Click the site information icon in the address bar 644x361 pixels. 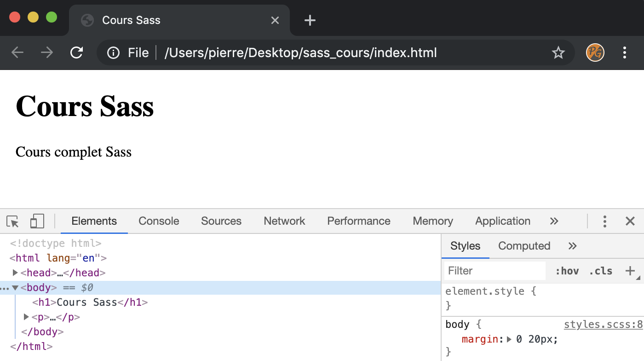(x=113, y=53)
